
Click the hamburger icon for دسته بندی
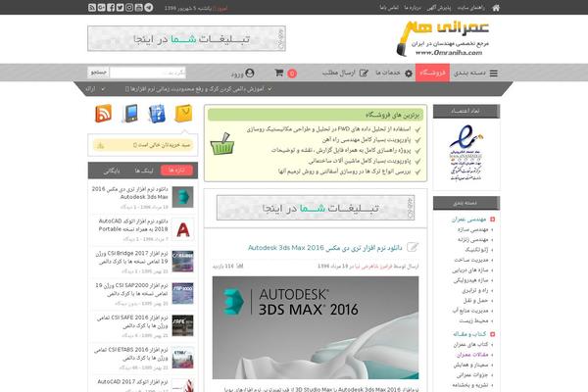(x=494, y=73)
